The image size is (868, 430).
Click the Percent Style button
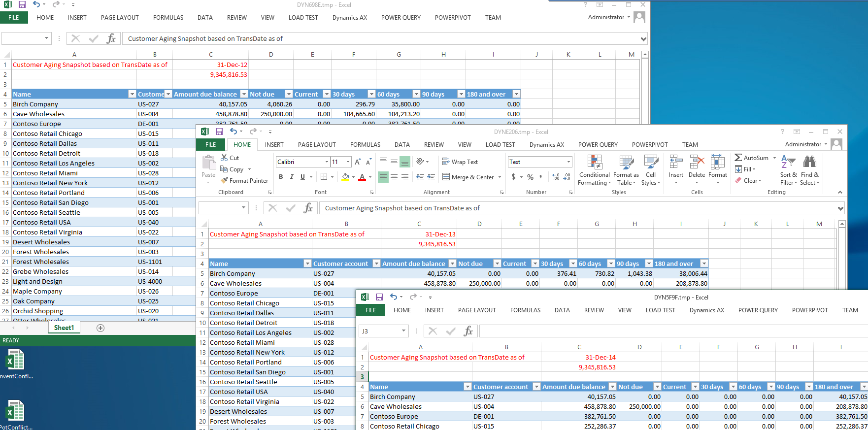coord(530,177)
